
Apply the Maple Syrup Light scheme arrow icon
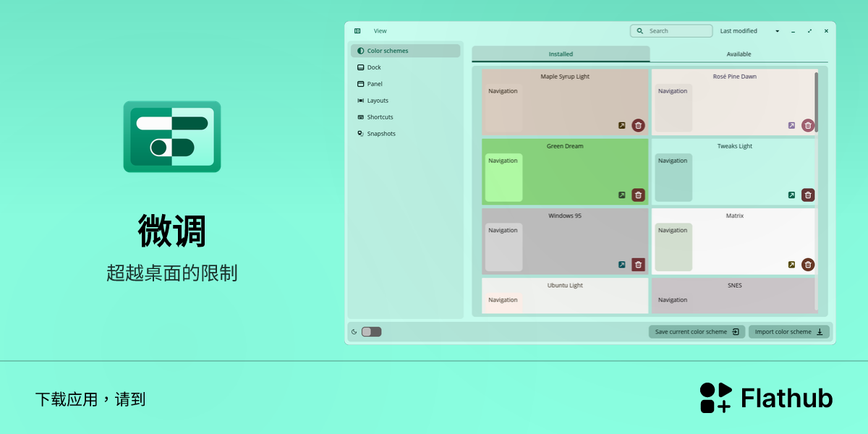click(x=621, y=125)
